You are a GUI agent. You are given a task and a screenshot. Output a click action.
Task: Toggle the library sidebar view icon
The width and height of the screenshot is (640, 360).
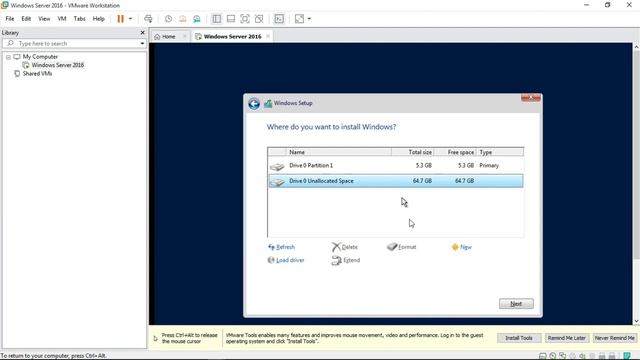point(217,19)
